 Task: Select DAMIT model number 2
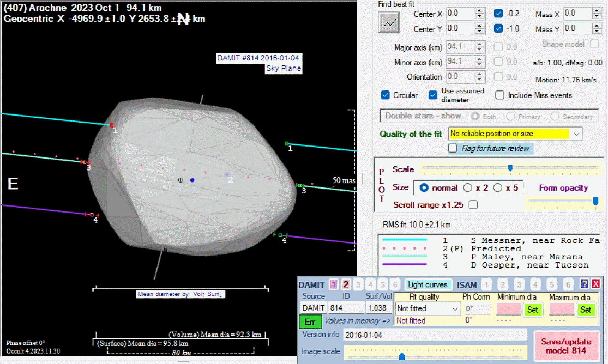346,284
